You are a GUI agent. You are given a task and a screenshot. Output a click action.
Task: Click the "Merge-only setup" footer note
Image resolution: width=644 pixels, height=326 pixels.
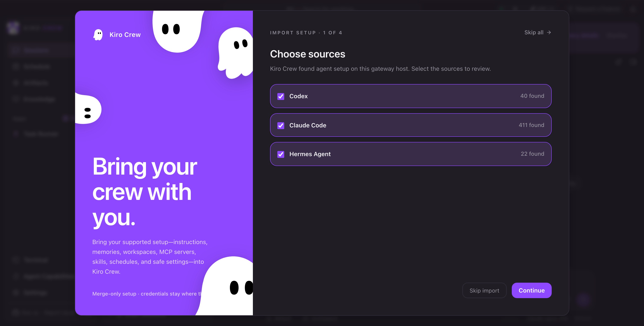tap(147, 294)
